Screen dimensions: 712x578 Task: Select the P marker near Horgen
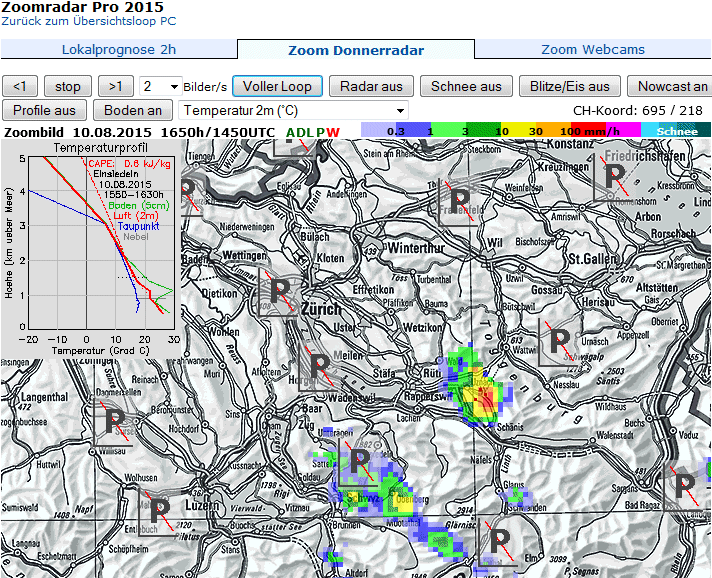click(x=320, y=368)
